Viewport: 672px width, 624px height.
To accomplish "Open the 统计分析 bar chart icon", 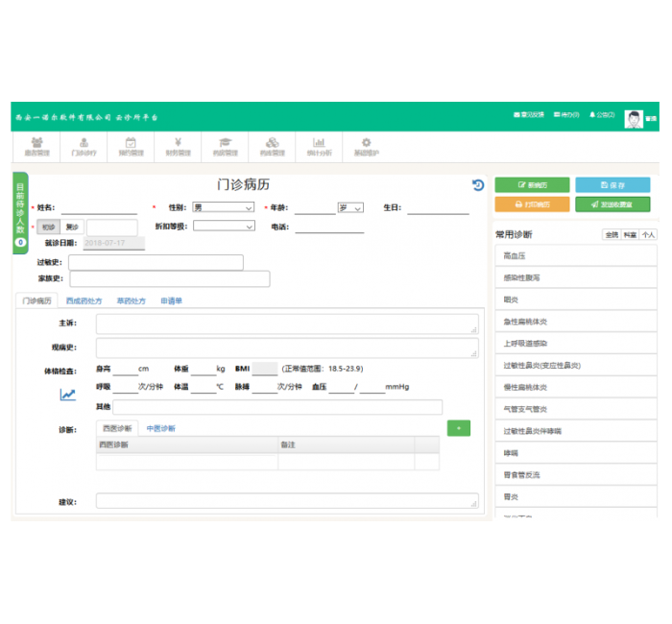I will (319, 146).
